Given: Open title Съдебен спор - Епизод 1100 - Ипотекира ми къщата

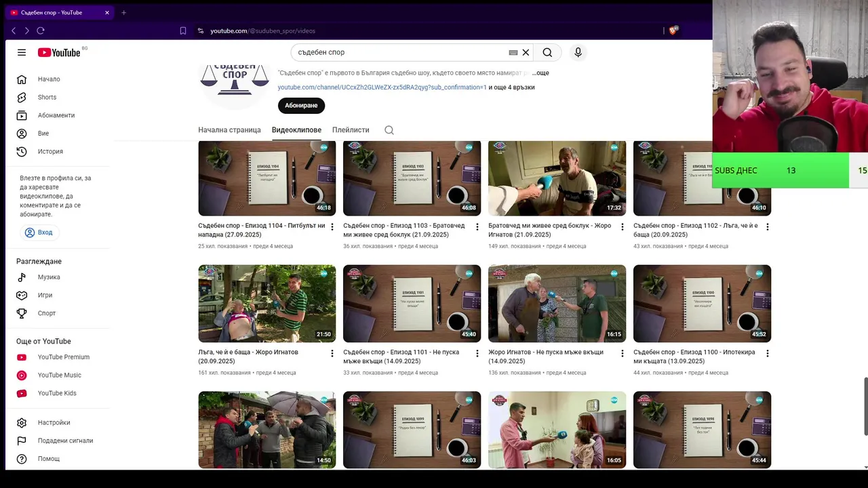Looking at the screenshot, I should coord(694,357).
